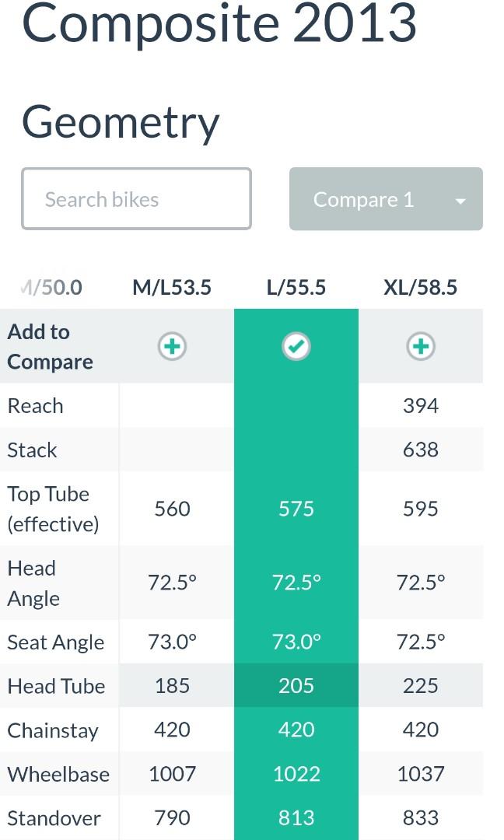Click the Stack row label
This screenshot has width=504, height=840.
pos(32,450)
